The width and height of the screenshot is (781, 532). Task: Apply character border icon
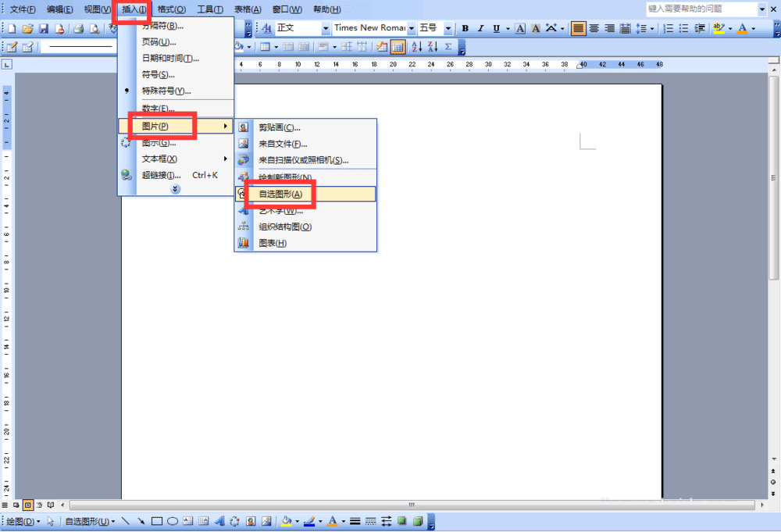pos(520,28)
